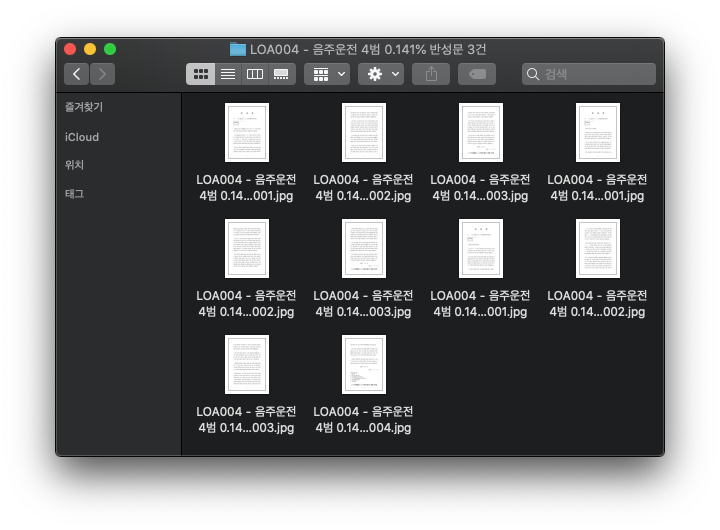Click the Edit Tags toolbar button
This screenshot has height=530, width=720.
(477, 74)
